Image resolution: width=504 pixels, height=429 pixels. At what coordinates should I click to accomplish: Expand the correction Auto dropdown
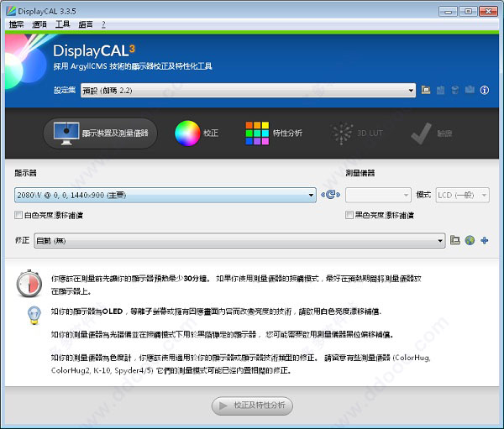click(x=239, y=240)
